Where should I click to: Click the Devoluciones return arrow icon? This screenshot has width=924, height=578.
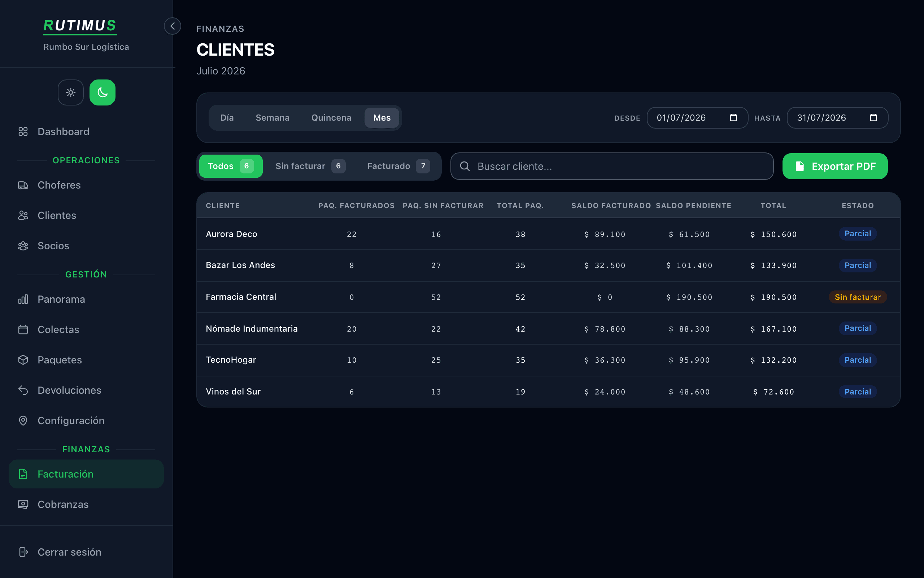(x=23, y=390)
